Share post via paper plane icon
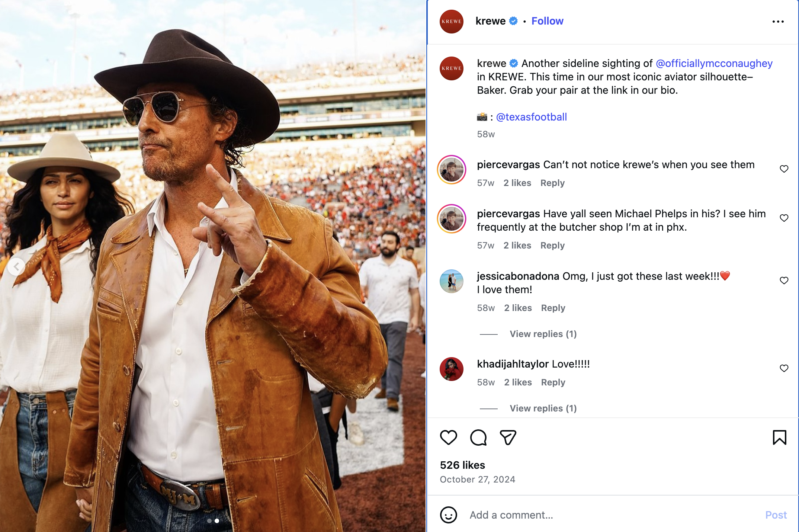This screenshot has height=532, width=799. pos(508,438)
